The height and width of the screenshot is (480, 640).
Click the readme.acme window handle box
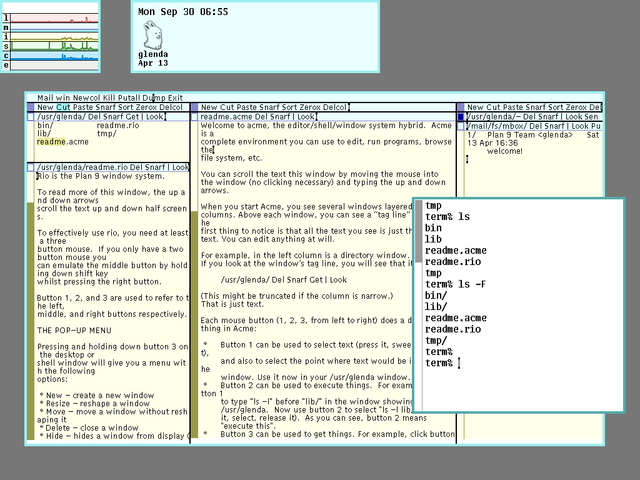coord(194,117)
